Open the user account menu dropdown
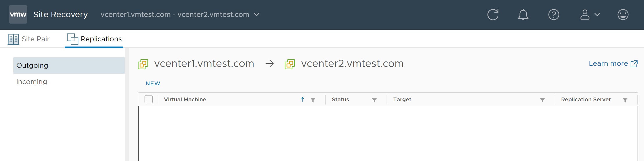Image resolution: width=644 pixels, height=161 pixels. [590, 15]
